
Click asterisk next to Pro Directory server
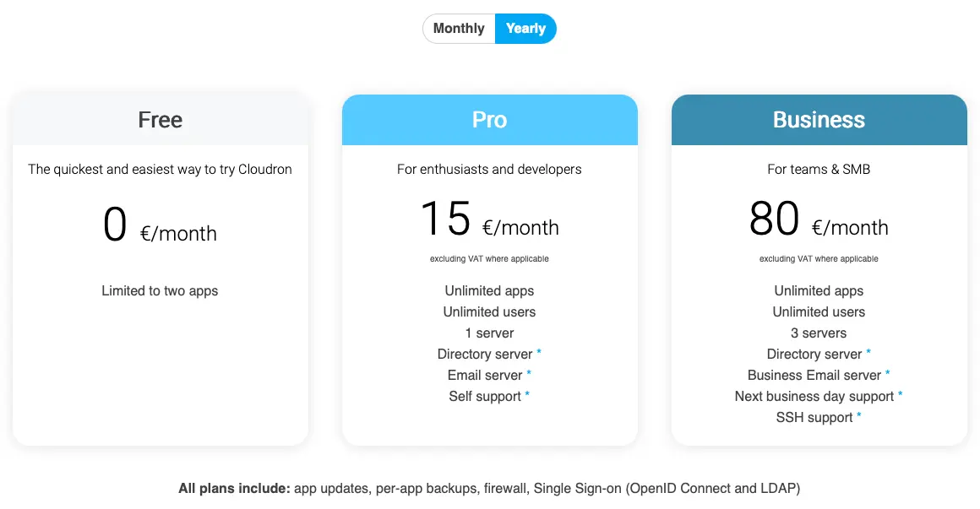[x=539, y=353]
